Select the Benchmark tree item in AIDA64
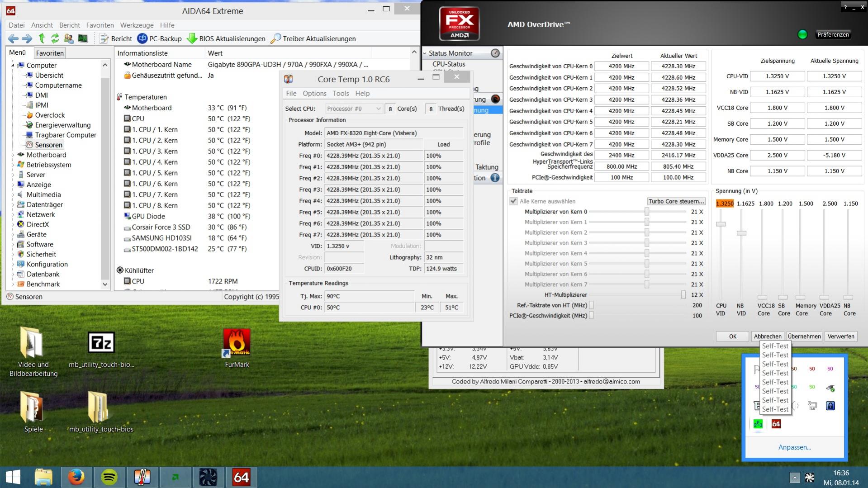Image resolution: width=868 pixels, height=488 pixels. 43,284
